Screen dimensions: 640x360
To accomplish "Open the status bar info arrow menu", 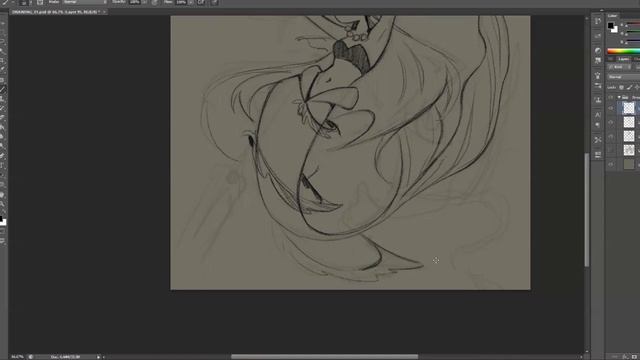I will point(98,357).
